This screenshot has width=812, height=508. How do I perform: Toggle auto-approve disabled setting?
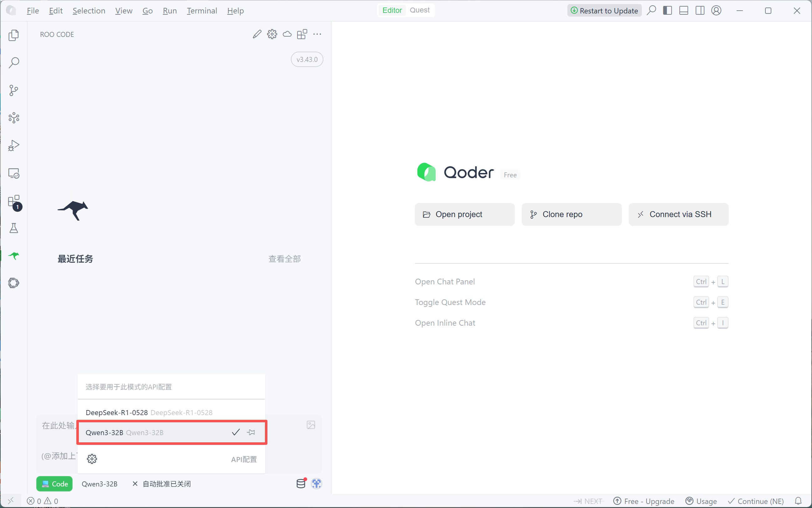click(162, 484)
